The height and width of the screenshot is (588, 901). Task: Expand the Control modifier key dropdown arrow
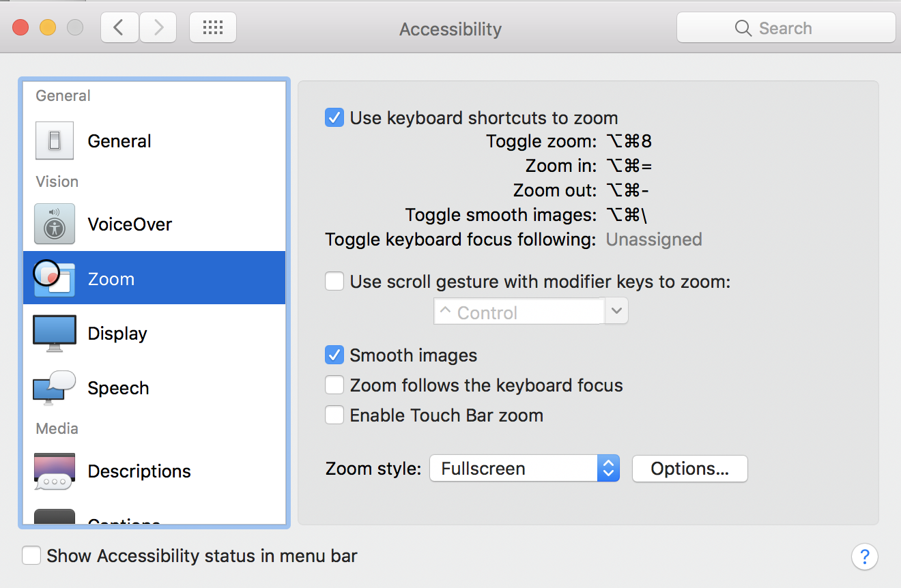(617, 312)
